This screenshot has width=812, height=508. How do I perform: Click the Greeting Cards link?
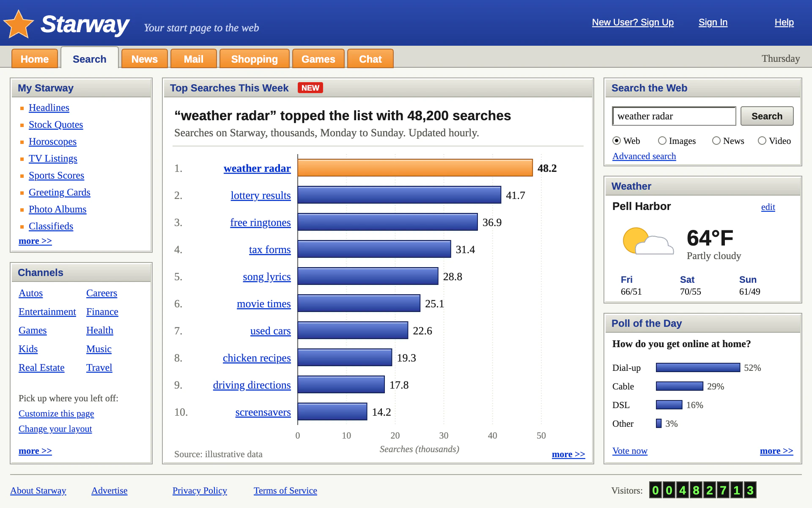pyautogui.click(x=59, y=193)
